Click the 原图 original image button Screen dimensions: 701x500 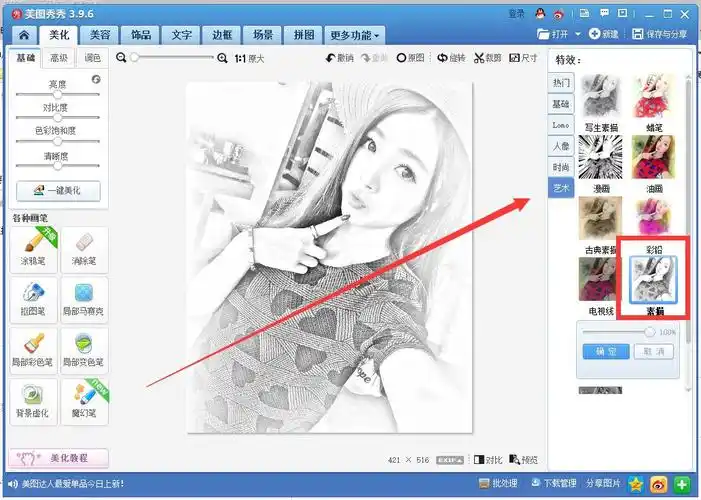(410, 58)
